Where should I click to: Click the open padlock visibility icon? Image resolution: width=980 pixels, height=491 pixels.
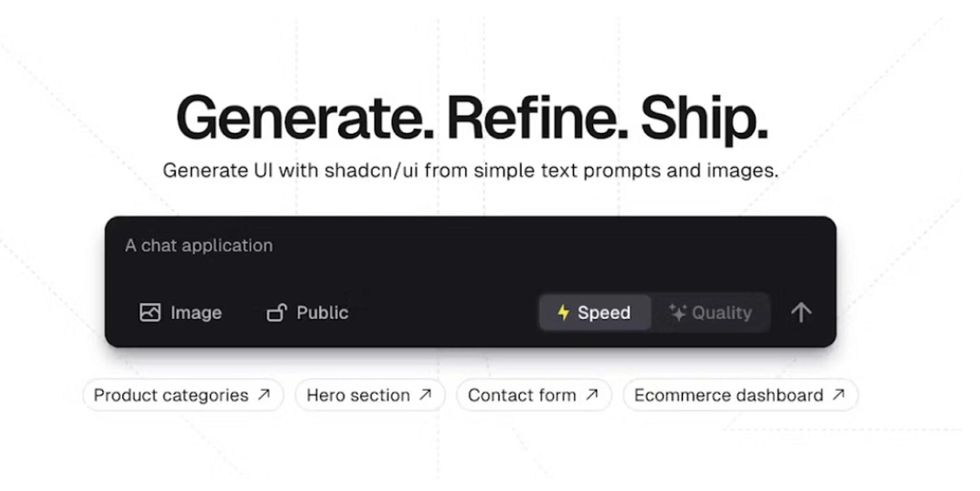pos(276,313)
